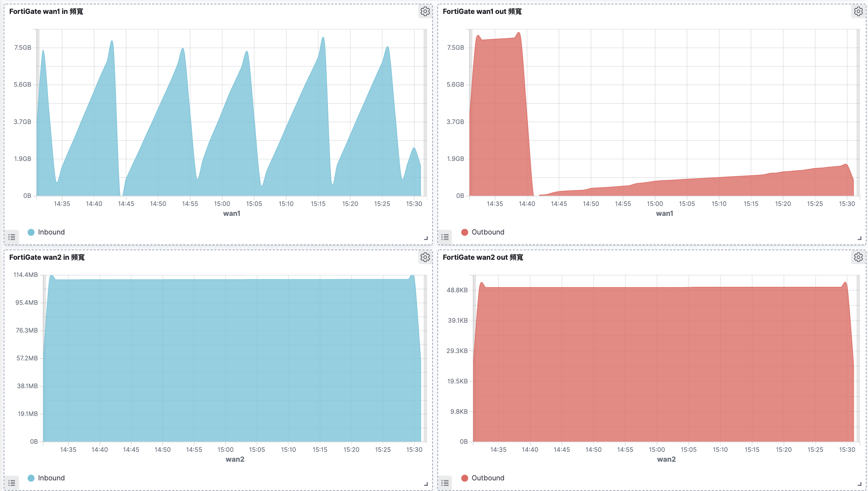
Task: Toggle legend list icon in wan1 out panel
Action: (445, 237)
